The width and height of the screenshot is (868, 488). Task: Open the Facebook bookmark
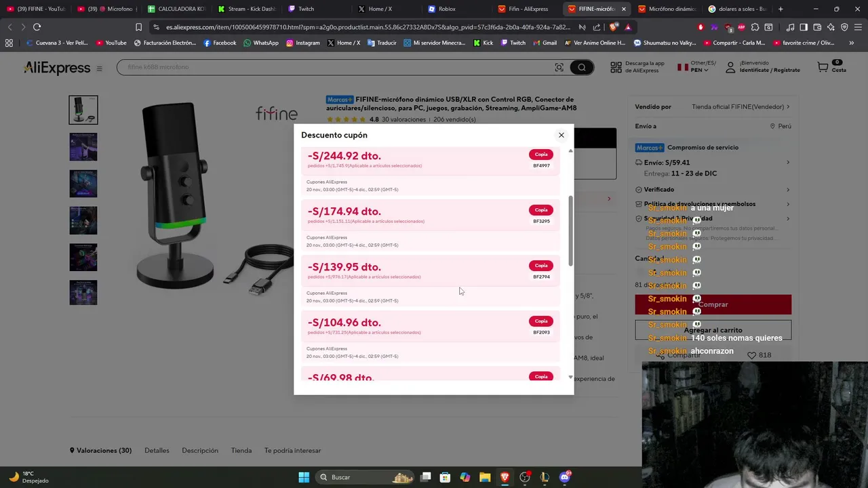(x=220, y=43)
